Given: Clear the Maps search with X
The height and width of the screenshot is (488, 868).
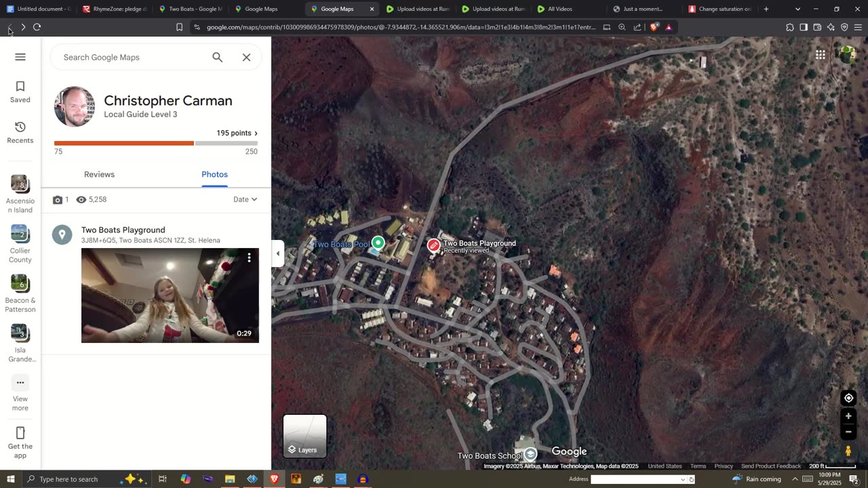Looking at the screenshot, I should click(247, 58).
